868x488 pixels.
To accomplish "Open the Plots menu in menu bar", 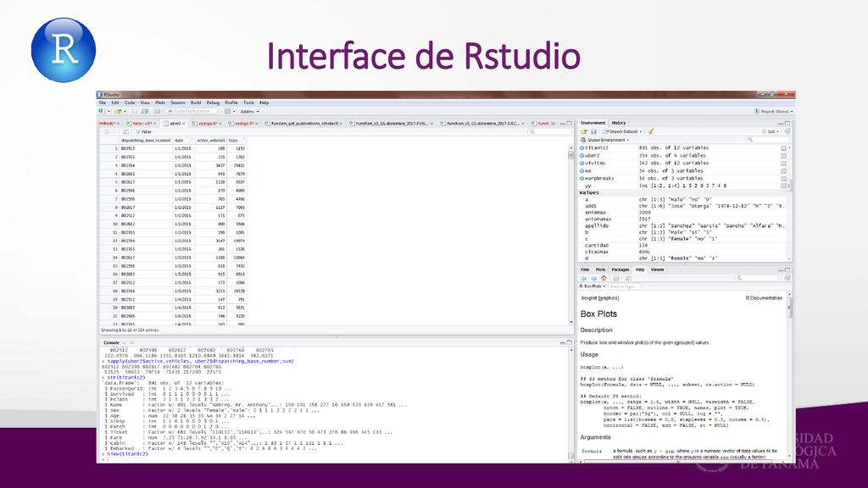I will pyautogui.click(x=160, y=103).
